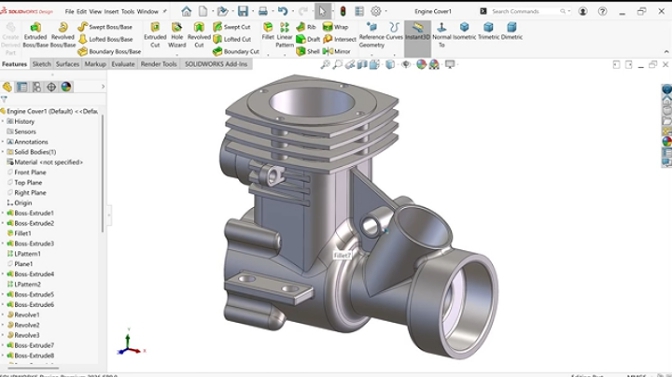
Task: Choose Boundary Boss/Base command
Action: [x=109, y=51]
